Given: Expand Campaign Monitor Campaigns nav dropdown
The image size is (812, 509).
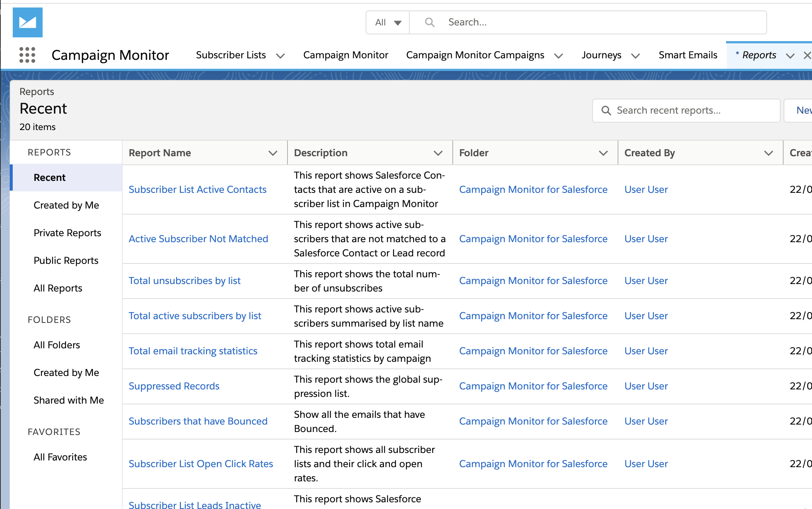Looking at the screenshot, I should [x=559, y=56].
